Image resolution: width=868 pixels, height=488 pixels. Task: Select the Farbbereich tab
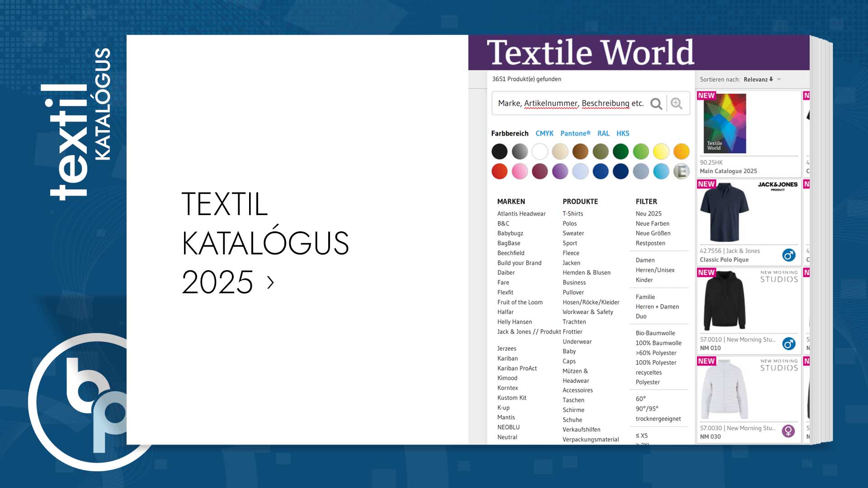509,133
